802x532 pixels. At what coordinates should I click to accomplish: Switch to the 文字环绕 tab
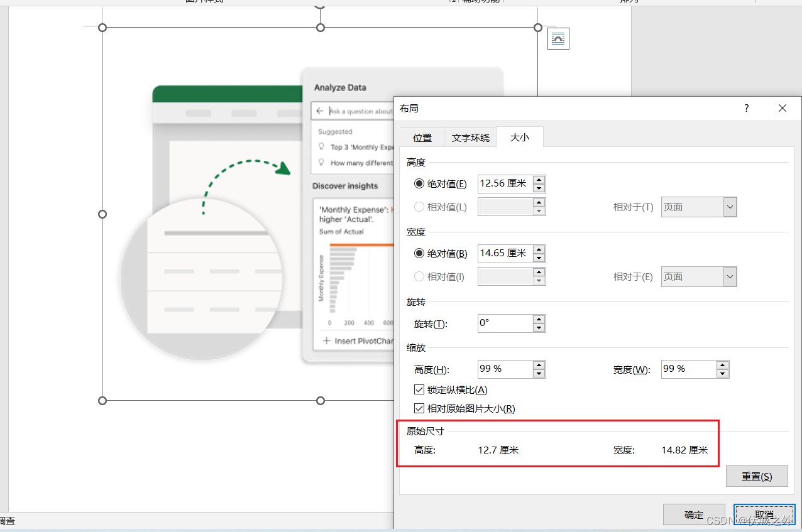click(x=470, y=137)
